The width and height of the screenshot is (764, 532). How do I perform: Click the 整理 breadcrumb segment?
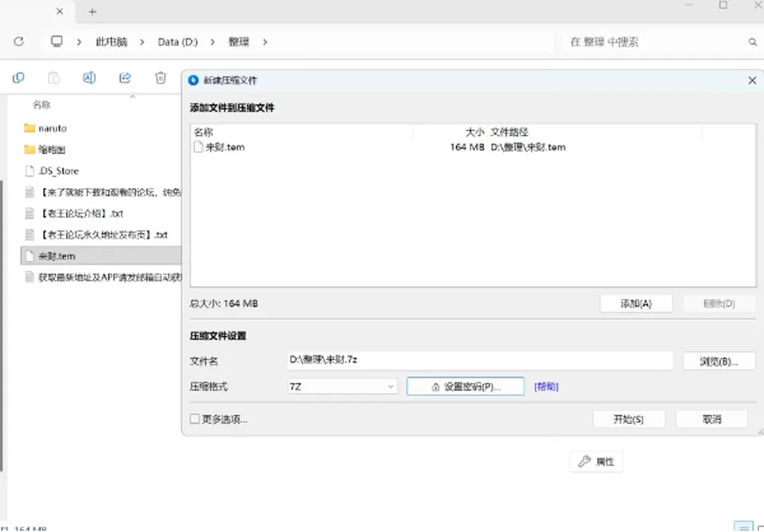[x=239, y=42]
